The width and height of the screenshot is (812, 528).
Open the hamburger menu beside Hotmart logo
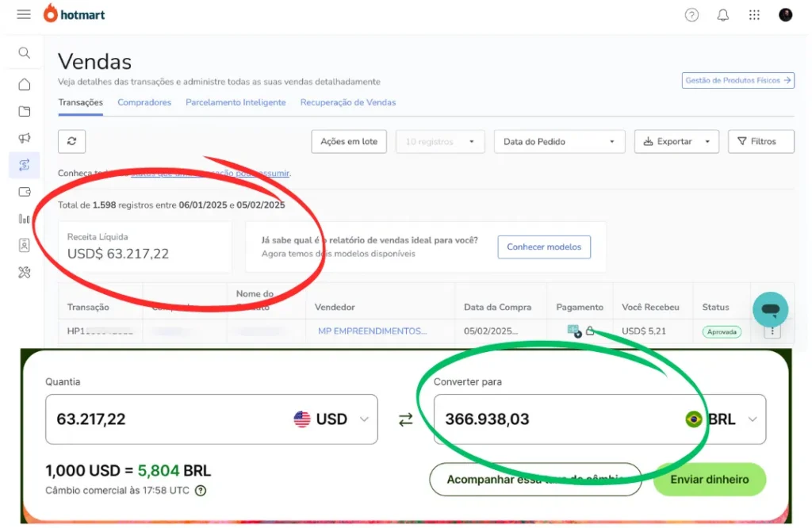(24, 15)
